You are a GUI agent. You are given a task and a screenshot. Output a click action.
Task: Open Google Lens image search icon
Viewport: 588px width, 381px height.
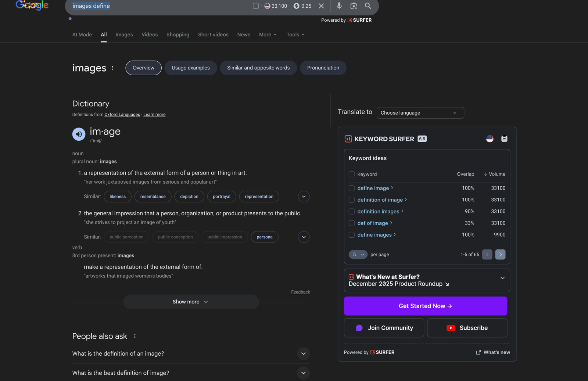tap(354, 6)
